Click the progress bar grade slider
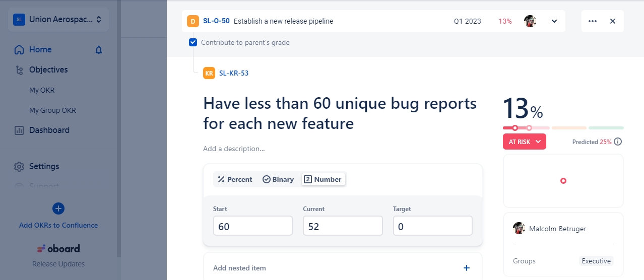 pyautogui.click(x=563, y=128)
